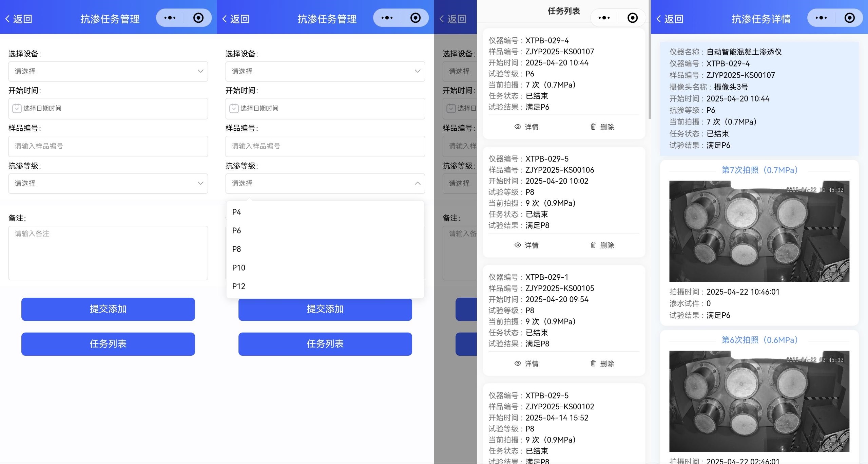This screenshot has height=464, width=868.
Task: Open the calendar picker for 开始时间
Action: pos(108,108)
